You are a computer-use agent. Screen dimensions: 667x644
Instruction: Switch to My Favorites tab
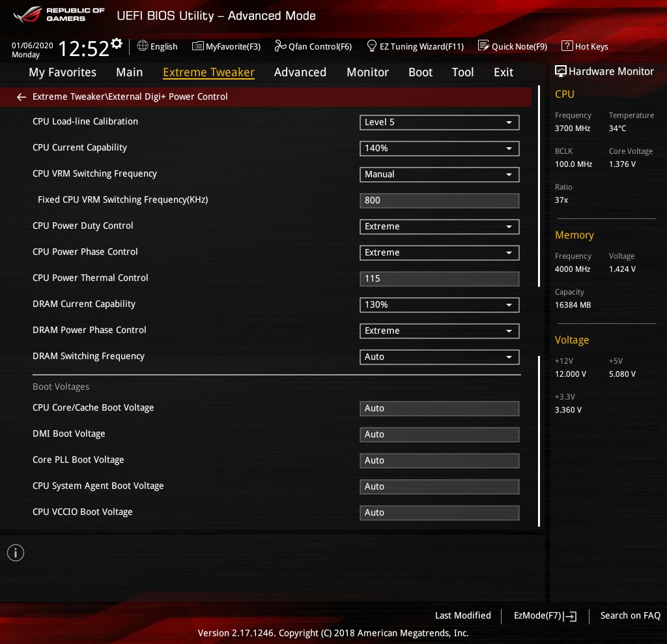tap(63, 72)
